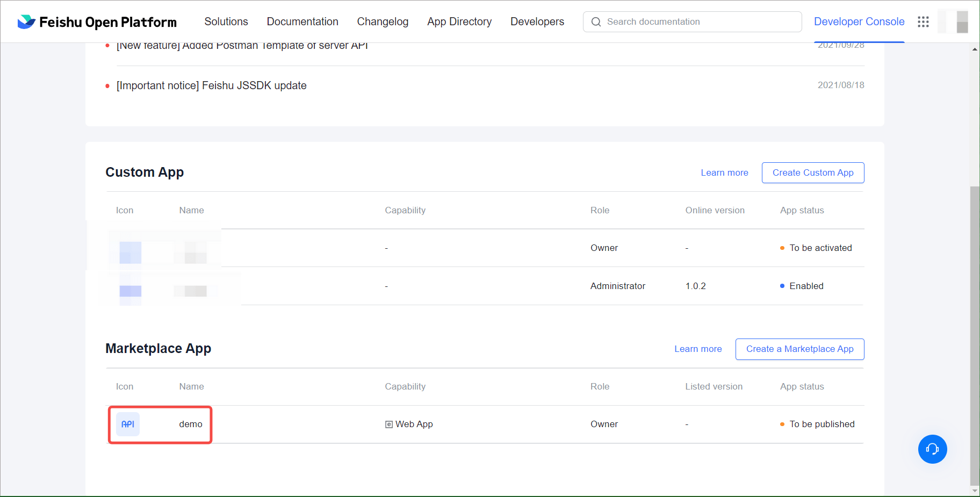Open the apps grid icon beside Developer Console

click(x=924, y=21)
